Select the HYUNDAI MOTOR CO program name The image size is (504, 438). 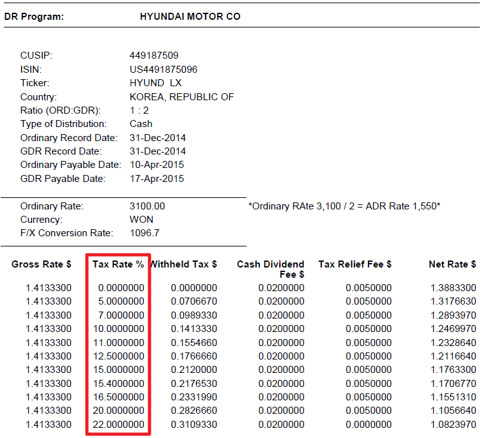190,17
